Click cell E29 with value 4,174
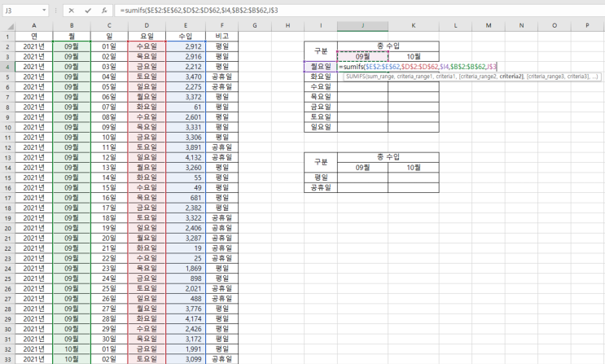The width and height of the screenshot is (605, 364). pos(186,319)
